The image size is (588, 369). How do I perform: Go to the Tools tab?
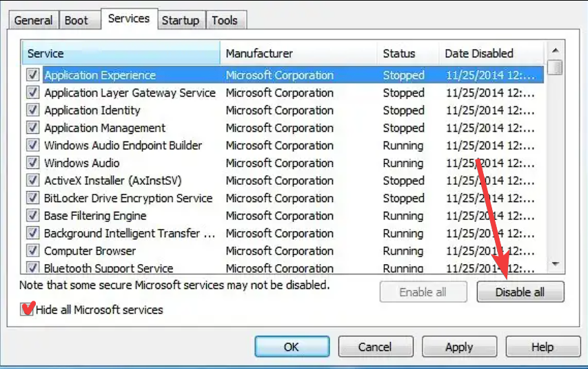(225, 20)
